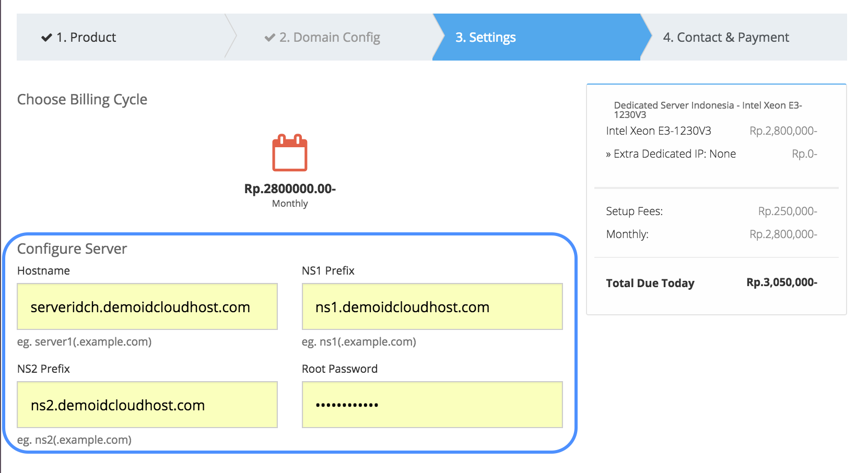This screenshot has height=473, width=868.
Task: Click the Configure Server section heading
Action: pyautogui.click(x=72, y=249)
